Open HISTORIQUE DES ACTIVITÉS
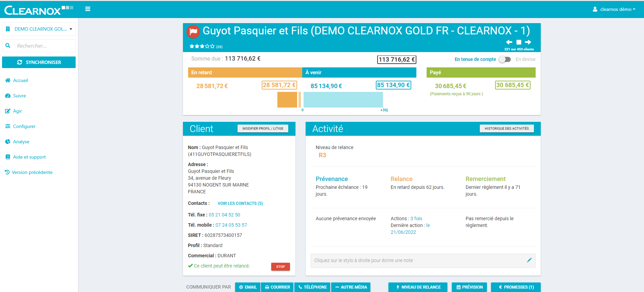The image size is (644, 292). point(507,129)
